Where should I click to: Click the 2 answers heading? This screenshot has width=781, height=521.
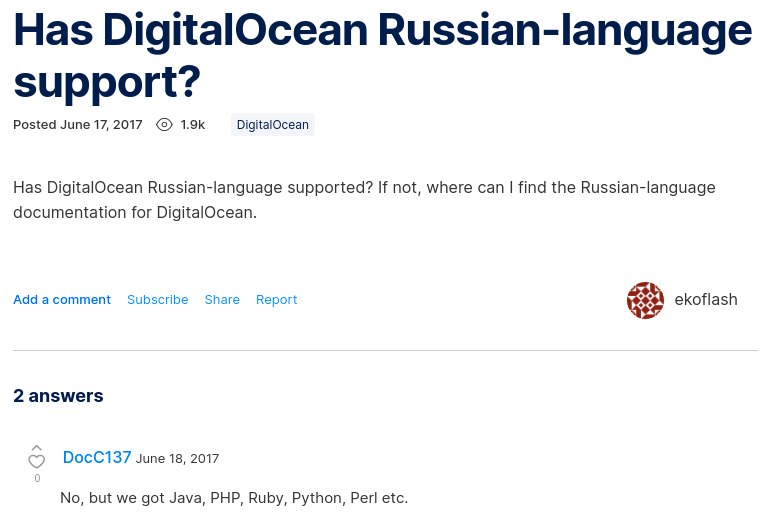click(58, 395)
